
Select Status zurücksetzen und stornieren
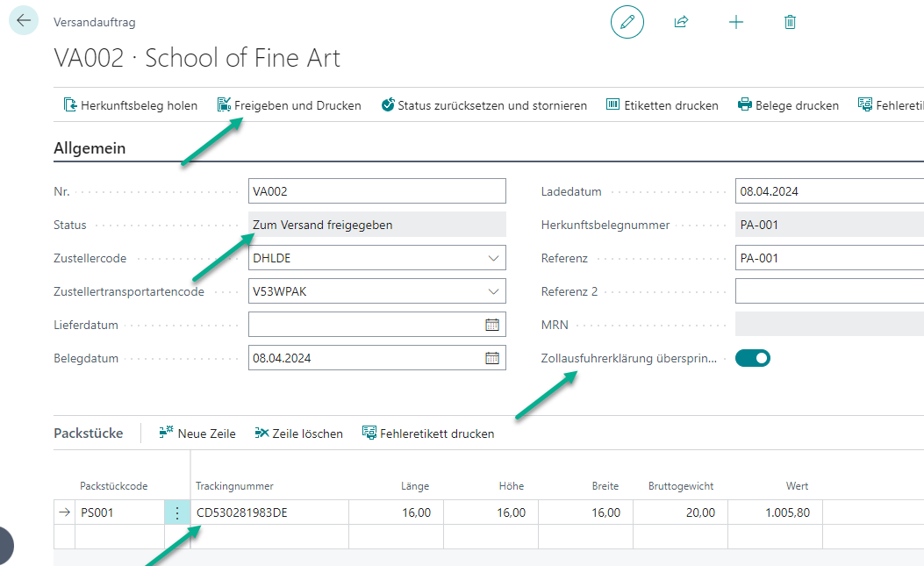coord(483,105)
